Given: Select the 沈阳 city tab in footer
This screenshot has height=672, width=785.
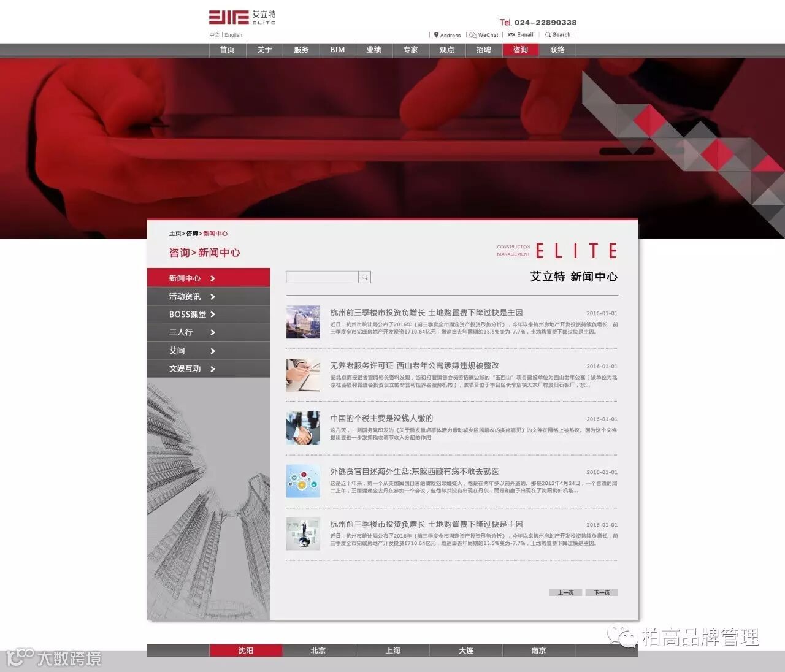Looking at the screenshot, I should [246, 651].
